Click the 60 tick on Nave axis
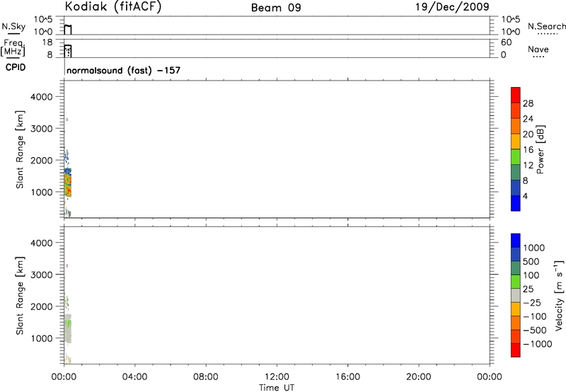This screenshot has width=566, height=392. click(x=506, y=42)
